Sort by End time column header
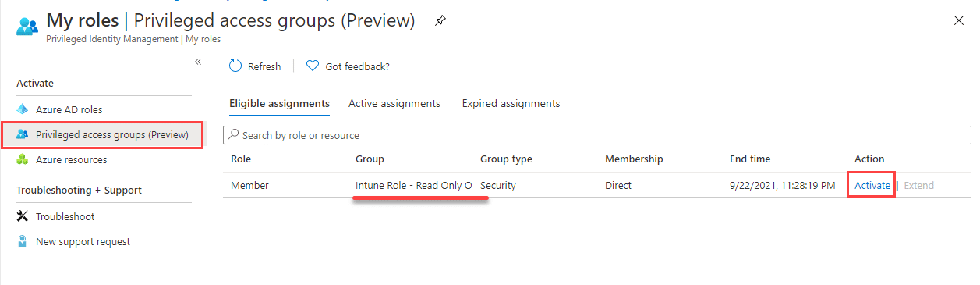This screenshot has height=285, width=980. (x=750, y=159)
